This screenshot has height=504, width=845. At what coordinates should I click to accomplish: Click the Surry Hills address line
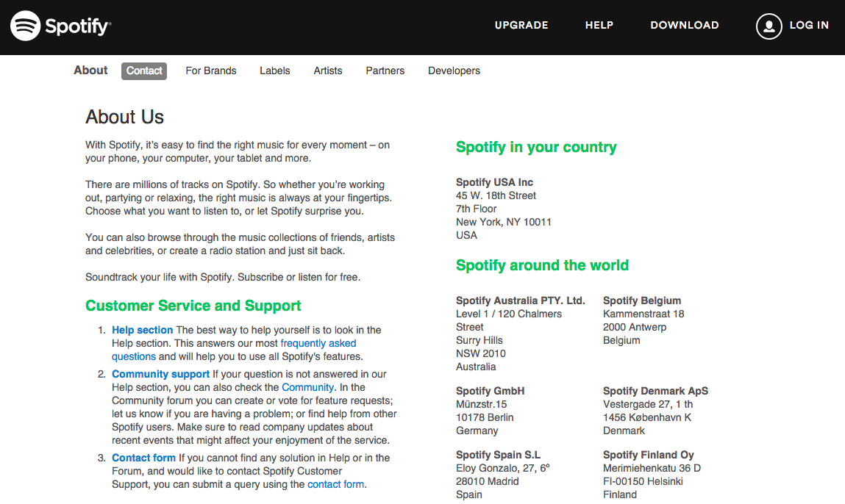tap(479, 340)
